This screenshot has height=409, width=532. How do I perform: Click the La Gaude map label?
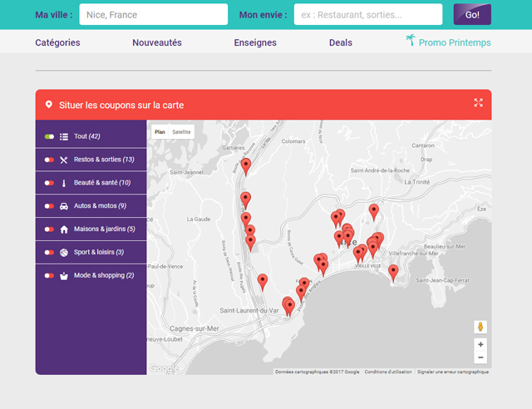point(199,219)
